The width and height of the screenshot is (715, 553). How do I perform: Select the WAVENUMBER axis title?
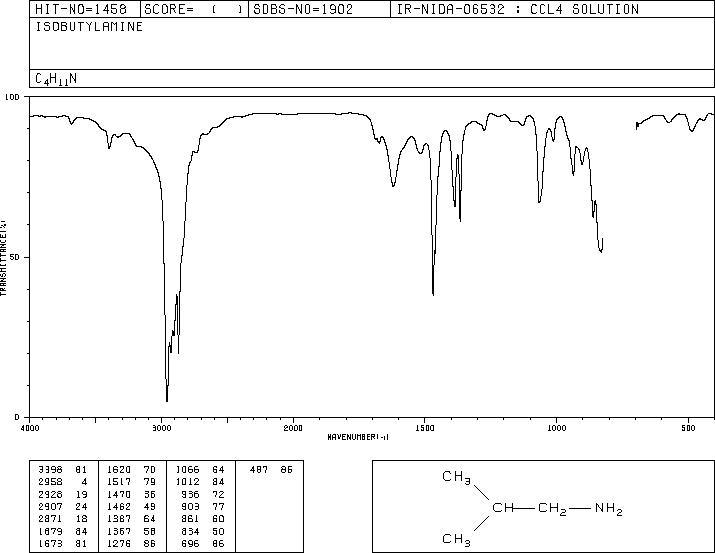pyautogui.click(x=358, y=437)
